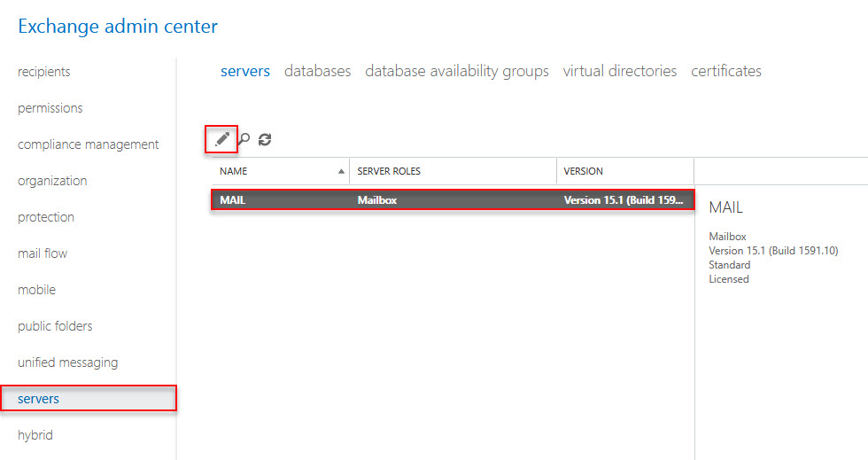Select the MAIL server name cell

[x=232, y=200]
